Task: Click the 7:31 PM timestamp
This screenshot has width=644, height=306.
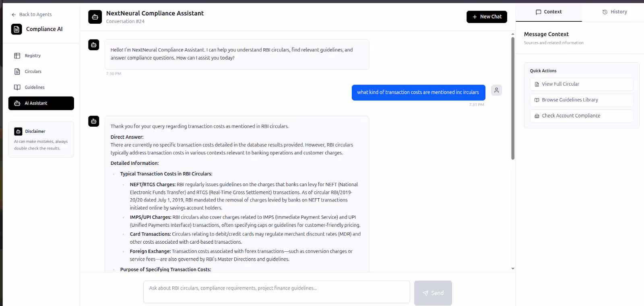Action: pyautogui.click(x=477, y=105)
